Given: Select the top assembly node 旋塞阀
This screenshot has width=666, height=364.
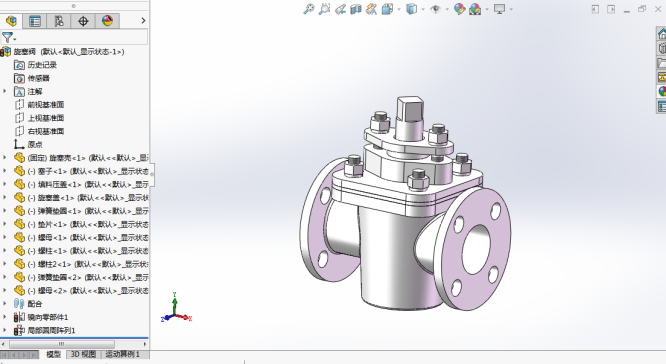Looking at the screenshot, I should click(x=69, y=52).
